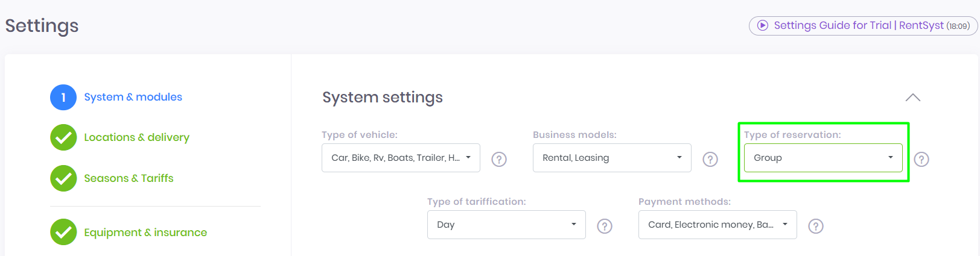
Task: Open the Business models dropdown
Action: tap(612, 158)
